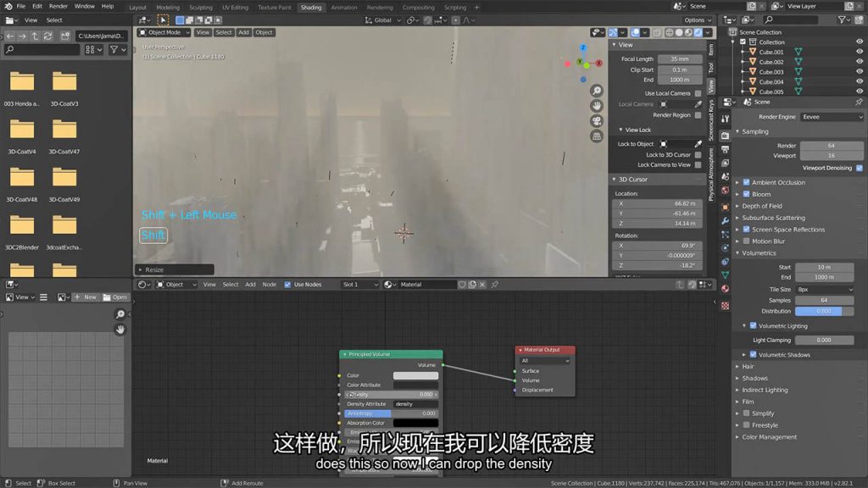The image size is (868, 488).
Task: Hide Cube.001 with its eye icon
Action: click(860, 52)
